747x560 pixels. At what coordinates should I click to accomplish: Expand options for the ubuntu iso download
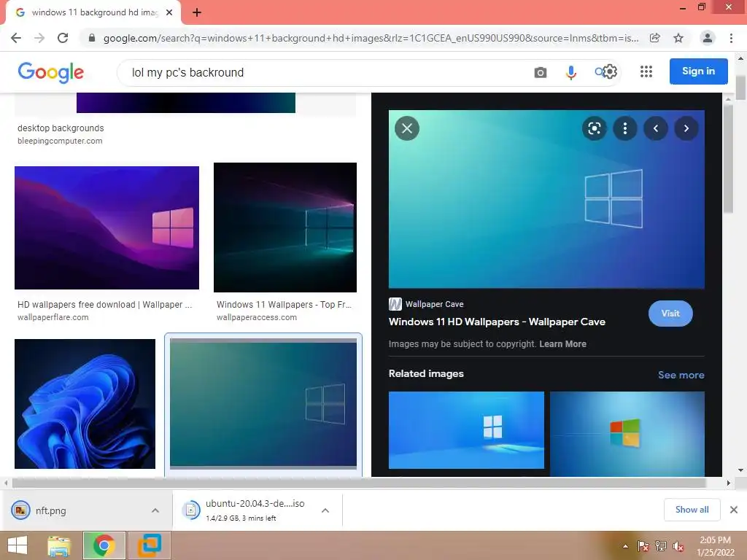[x=325, y=510]
